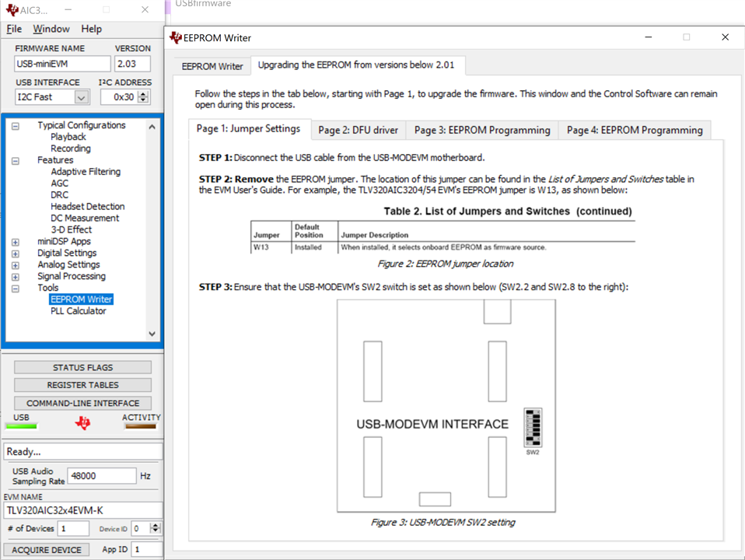Open the Window menu
Image resolution: width=745 pixels, height=560 pixels.
(x=51, y=29)
